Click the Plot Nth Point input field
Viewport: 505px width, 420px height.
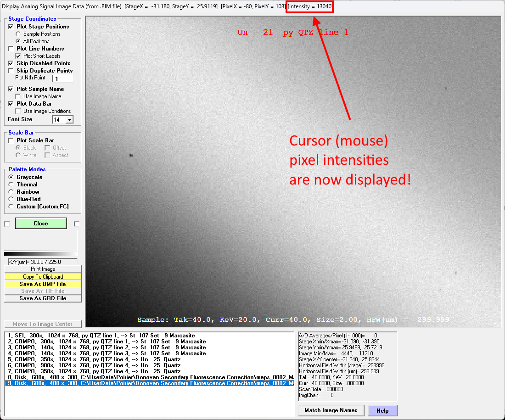pos(62,79)
